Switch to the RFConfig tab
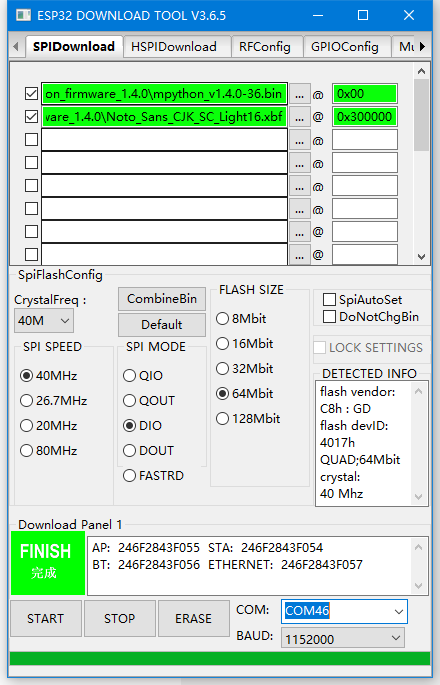The width and height of the screenshot is (440, 685). point(267,47)
